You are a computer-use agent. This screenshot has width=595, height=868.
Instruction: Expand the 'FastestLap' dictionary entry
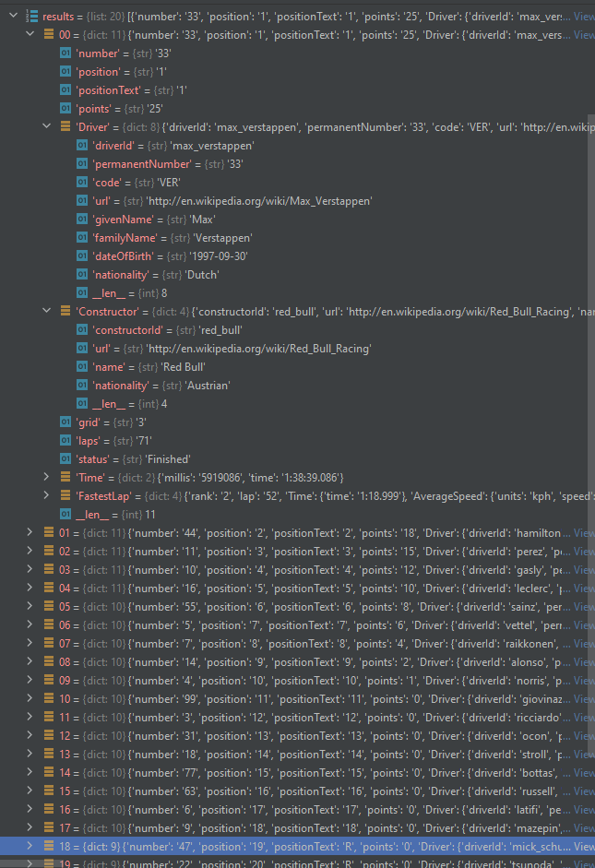click(46, 495)
